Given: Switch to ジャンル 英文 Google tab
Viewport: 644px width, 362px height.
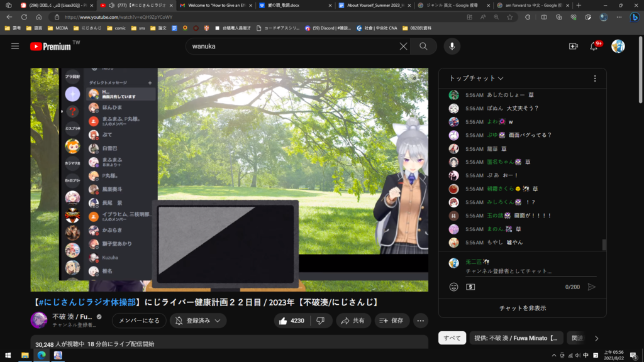Looking at the screenshot, I should click(x=453, y=5).
